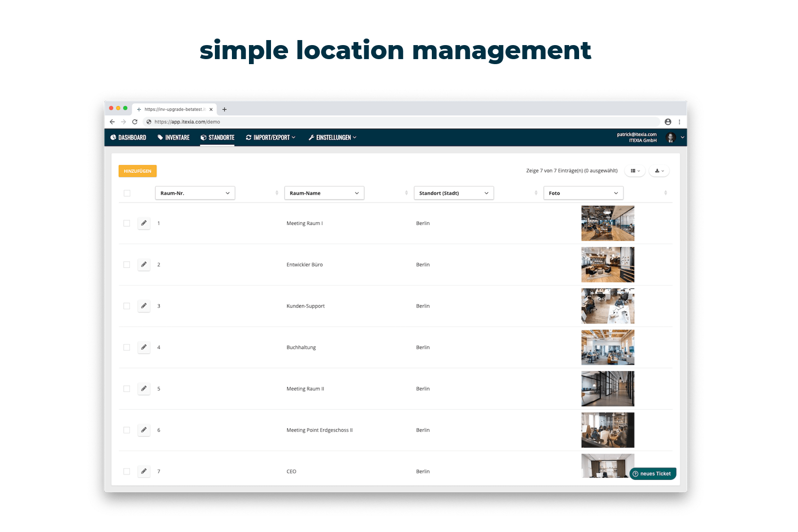Screen dimensions: 798x532
Task: Open the browser profile account icon
Action: coord(668,122)
